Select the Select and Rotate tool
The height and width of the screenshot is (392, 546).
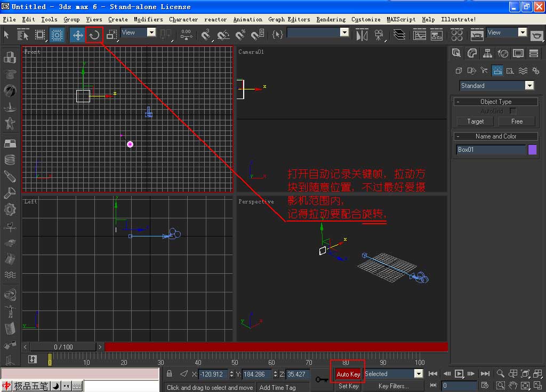94,35
